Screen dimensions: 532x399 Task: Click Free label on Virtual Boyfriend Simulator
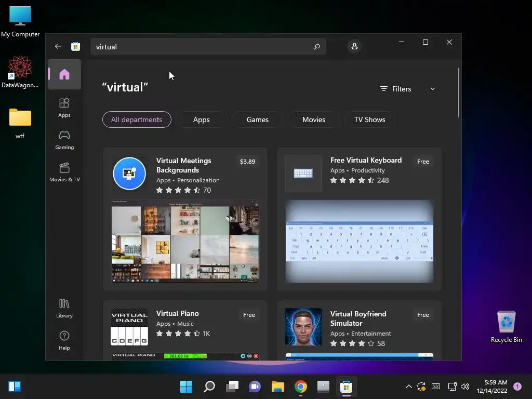423,315
